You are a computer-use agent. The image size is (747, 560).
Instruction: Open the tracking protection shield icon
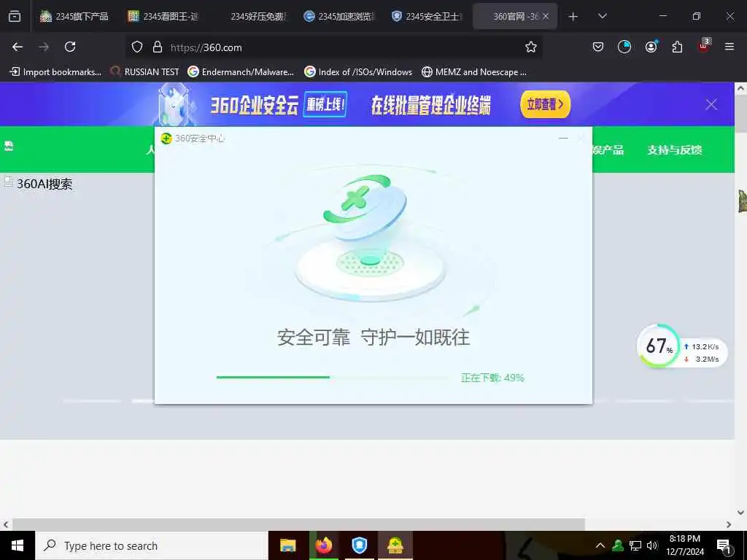click(x=137, y=47)
